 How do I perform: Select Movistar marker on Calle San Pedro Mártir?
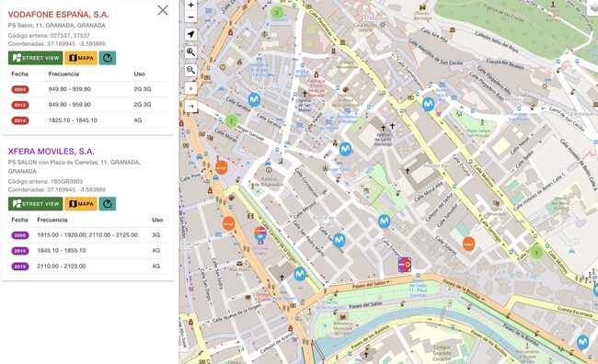(x=339, y=240)
